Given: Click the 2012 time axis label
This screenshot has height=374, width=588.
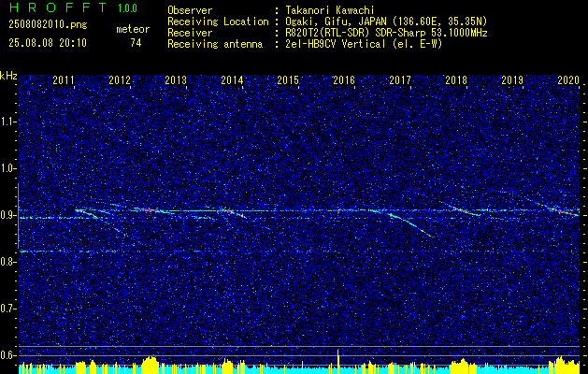Looking at the screenshot, I should click(120, 79).
